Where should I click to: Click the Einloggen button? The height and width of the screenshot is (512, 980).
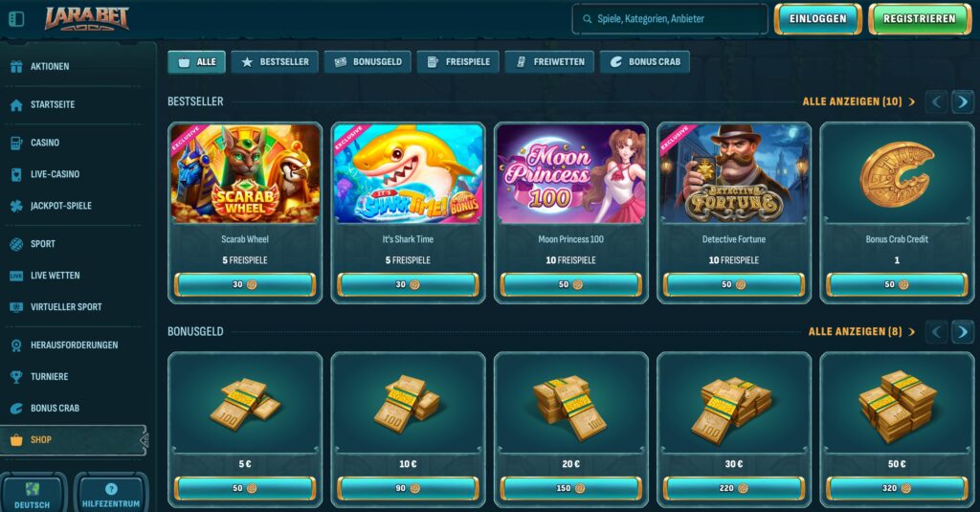click(x=817, y=19)
